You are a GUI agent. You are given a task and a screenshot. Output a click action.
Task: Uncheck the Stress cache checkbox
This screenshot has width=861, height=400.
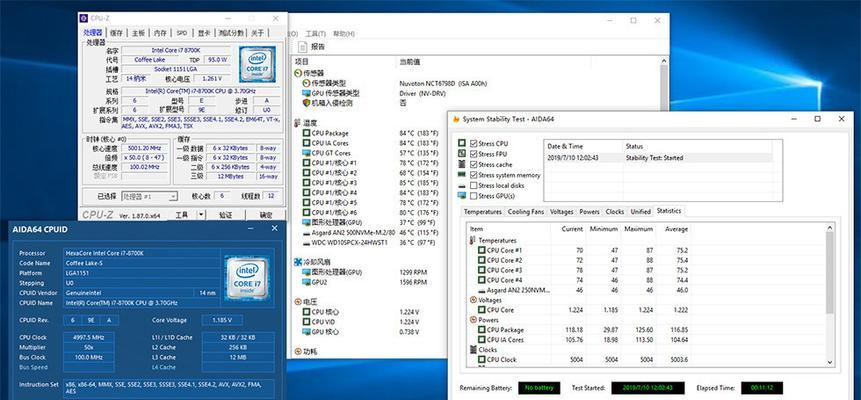(x=473, y=164)
